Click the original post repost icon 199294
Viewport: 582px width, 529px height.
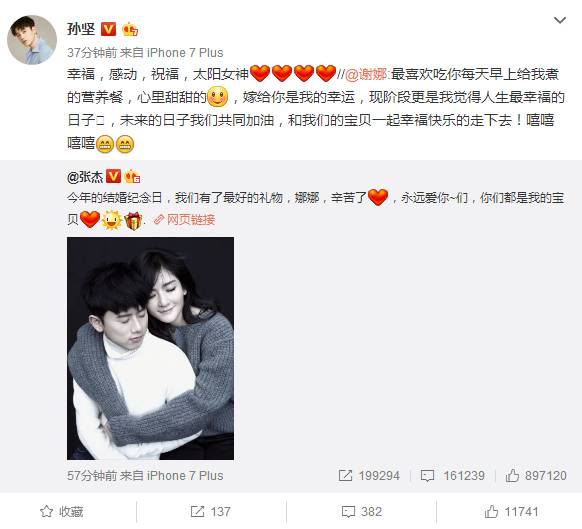coord(369,476)
